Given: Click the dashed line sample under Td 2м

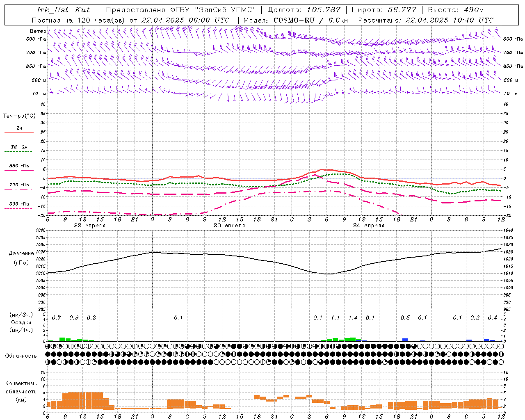Looking at the screenshot, I should tap(18, 152).
